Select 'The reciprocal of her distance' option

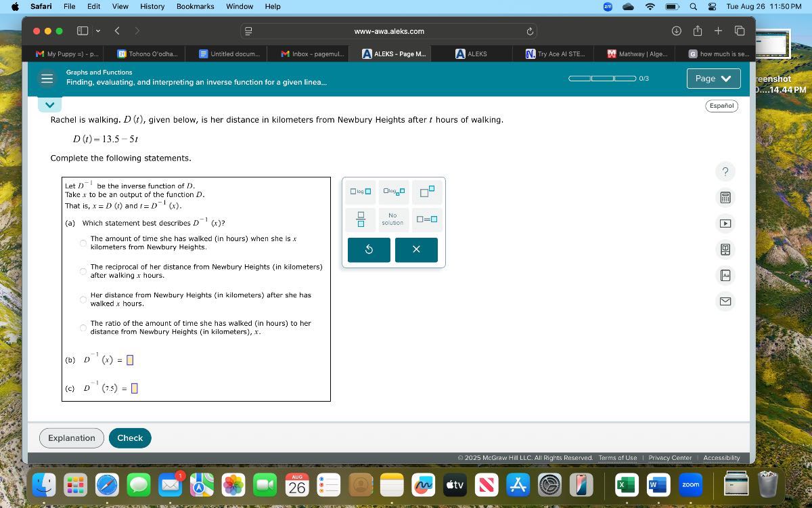[83, 272]
